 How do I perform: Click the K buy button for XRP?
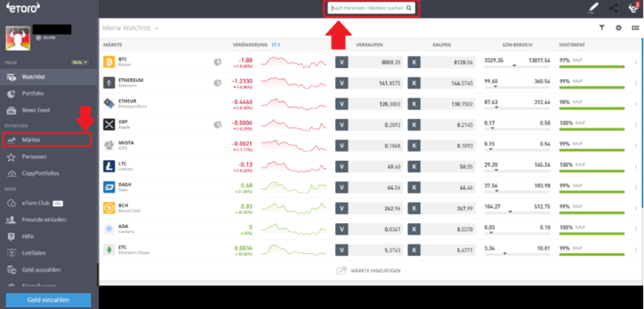click(x=414, y=124)
